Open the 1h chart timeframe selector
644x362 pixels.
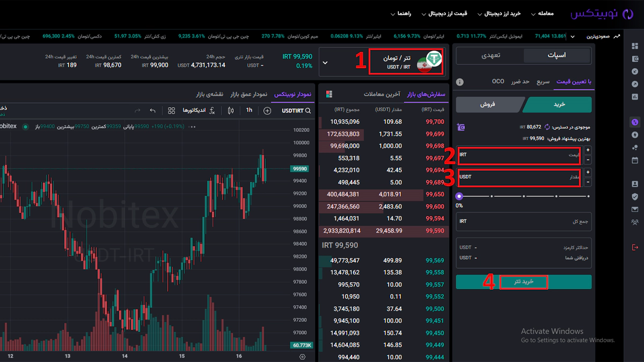pos(249,110)
